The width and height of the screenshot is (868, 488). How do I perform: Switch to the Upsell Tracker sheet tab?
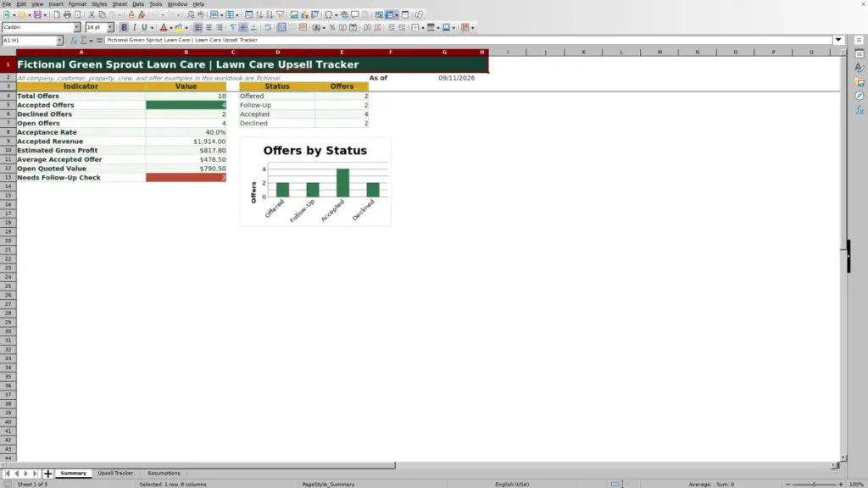[115, 473]
